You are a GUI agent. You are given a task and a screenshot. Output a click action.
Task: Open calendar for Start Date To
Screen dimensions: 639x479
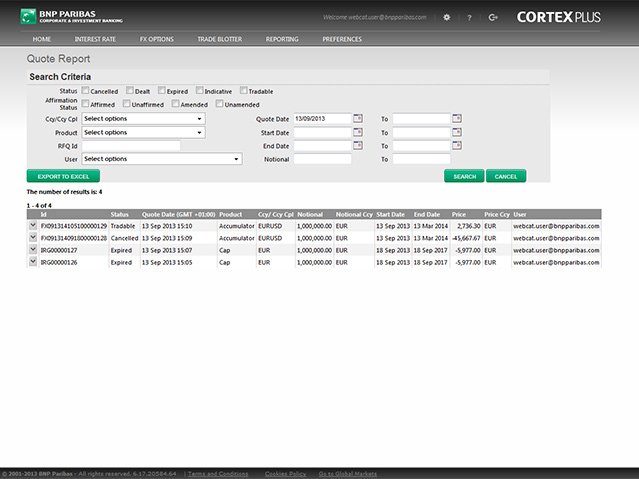point(457,132)
